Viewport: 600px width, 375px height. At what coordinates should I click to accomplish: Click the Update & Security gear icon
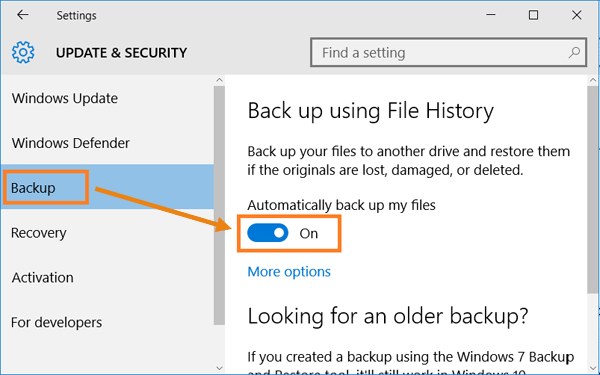point(23,52)
